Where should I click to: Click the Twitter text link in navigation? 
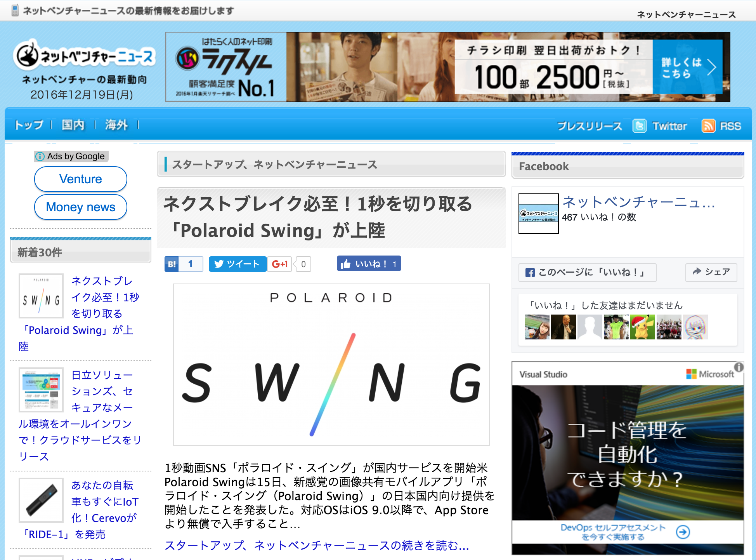[669, 126]
